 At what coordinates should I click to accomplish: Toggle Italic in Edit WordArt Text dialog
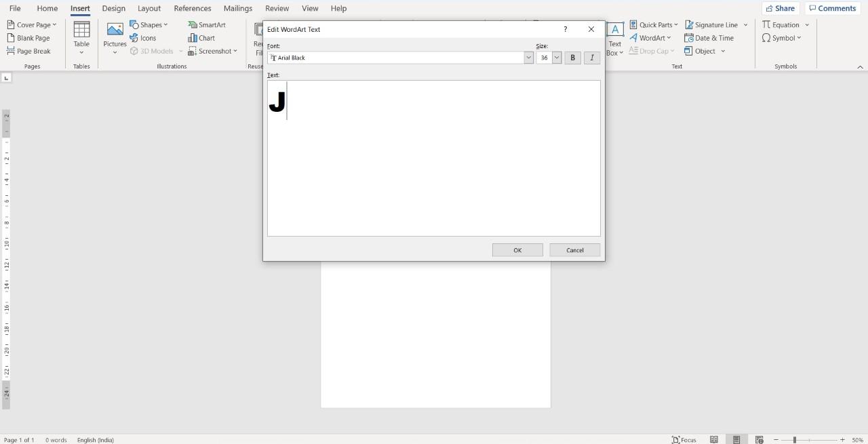click(592, 58)
